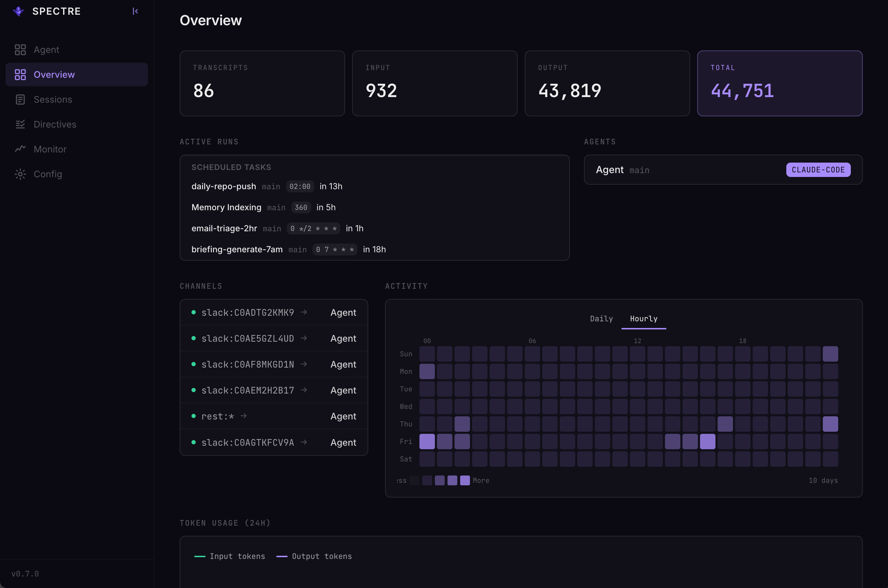Viewport: 888px width, 588px height.
Task: Click the Spectre ghost logo icon
Action: tap(18, 11)
